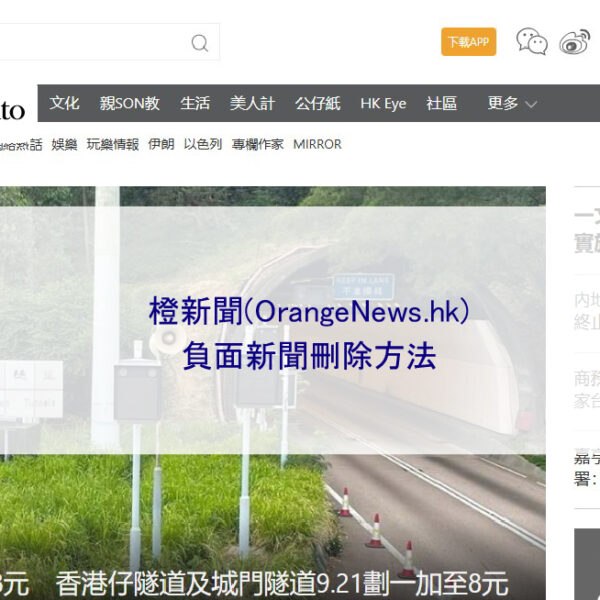Open the HK Eye section
This screenshot has width=600, height=600.
pyautogui.click(x=383, y=104)
